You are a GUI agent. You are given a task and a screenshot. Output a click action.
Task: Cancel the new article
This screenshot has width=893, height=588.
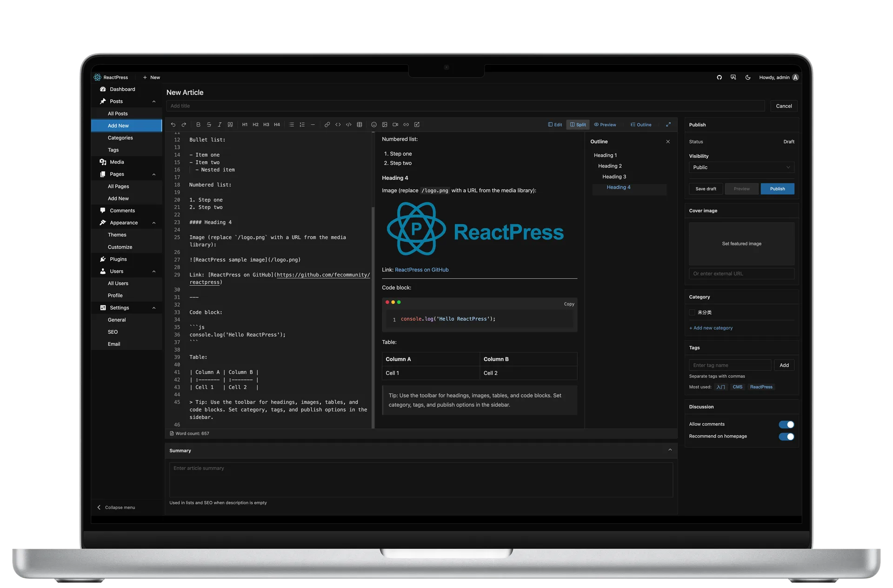point(784,106)
